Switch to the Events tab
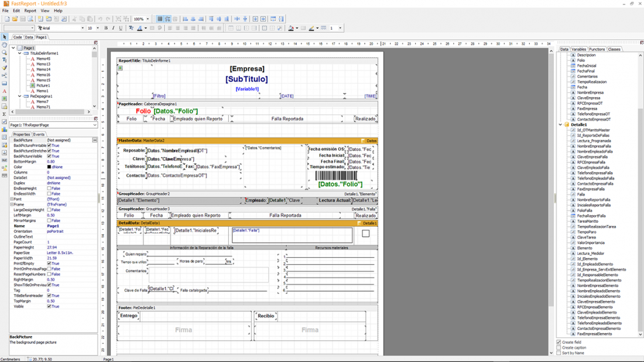 [x=39, y=135]
